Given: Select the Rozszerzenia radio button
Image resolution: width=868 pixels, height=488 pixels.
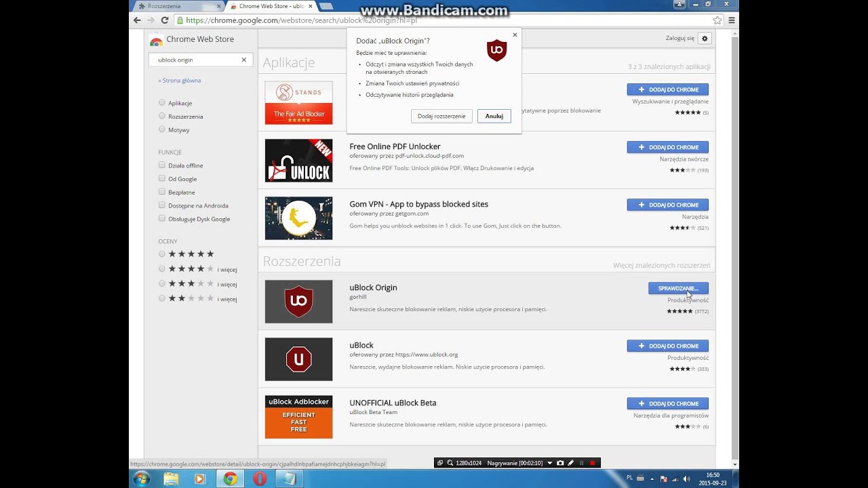Looking at the screenshot, I should pyautogui.click(x=162, y=116).
